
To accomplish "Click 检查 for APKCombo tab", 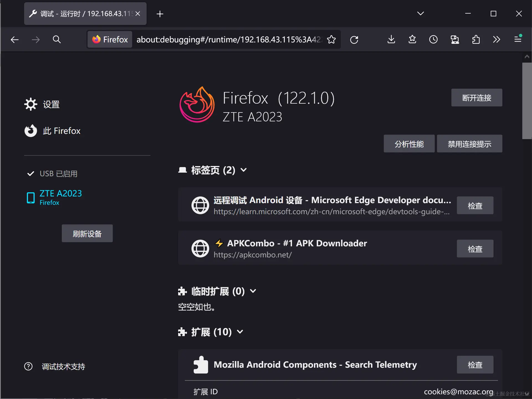I will point(475,249).
